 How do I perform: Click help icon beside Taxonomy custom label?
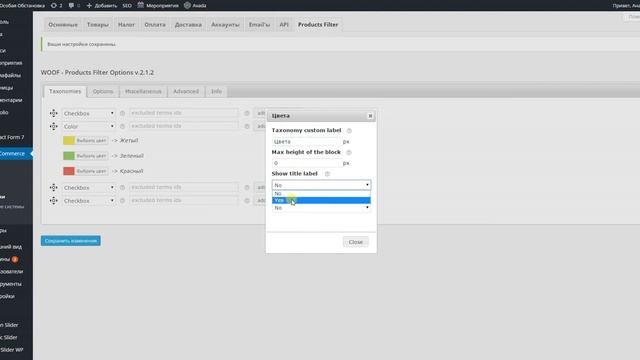click(349, 131)
